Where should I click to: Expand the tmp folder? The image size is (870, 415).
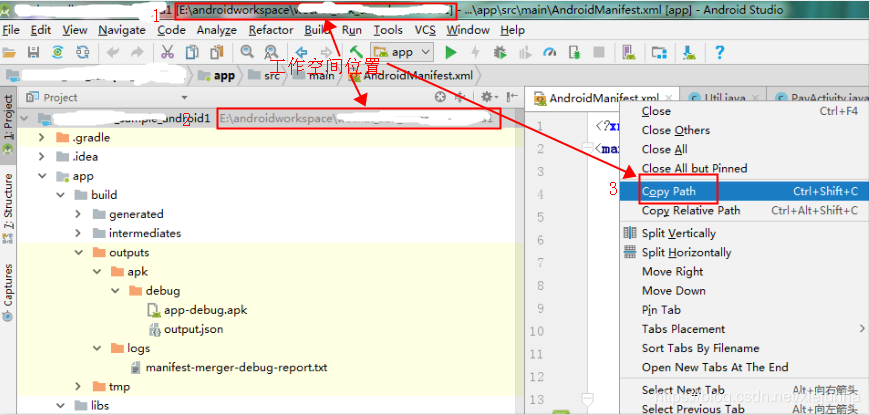click(x=78, y=386)
